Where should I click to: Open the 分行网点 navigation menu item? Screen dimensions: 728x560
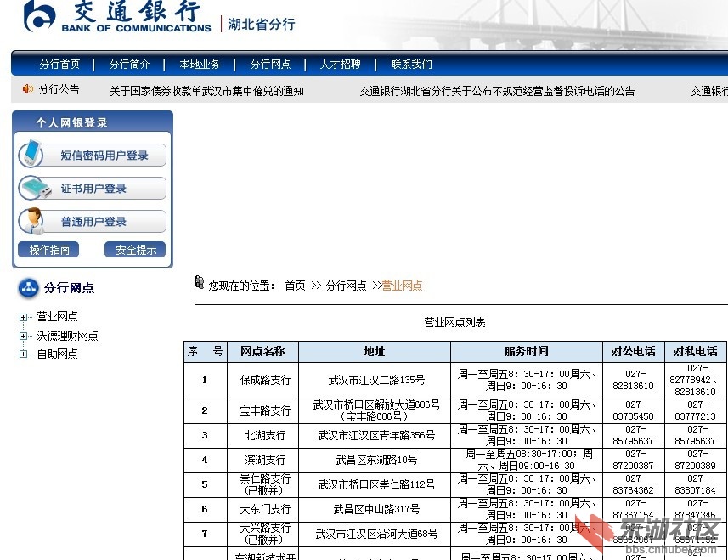coord(270,64)
